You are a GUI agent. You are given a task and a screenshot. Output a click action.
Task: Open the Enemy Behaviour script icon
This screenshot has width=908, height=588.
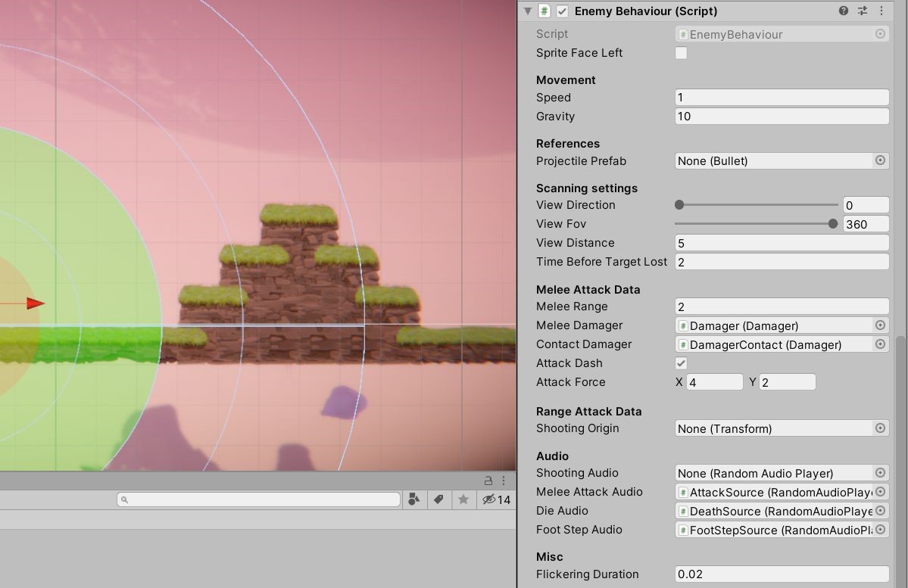coord(544,11)
